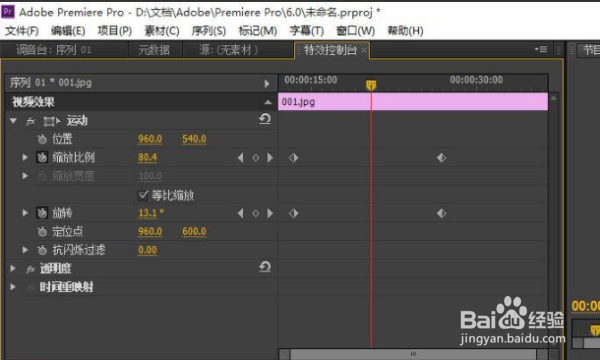This screenshot has height=360, width=600.
Task: Go to next 缩放比例 keyframe
Action: (270, 158)
